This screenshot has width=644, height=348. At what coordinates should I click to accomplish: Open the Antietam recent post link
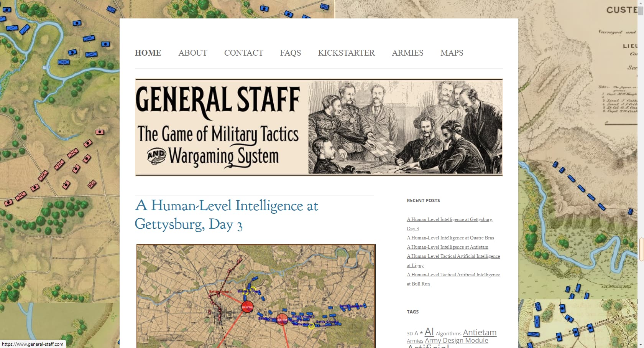coord(447,247)
